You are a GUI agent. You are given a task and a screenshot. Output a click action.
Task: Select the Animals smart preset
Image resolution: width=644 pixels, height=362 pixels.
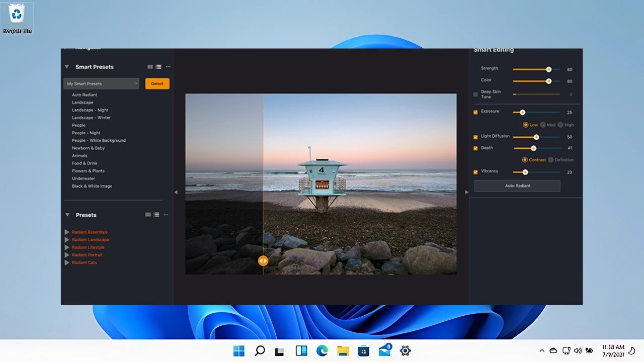pos(79,156)
